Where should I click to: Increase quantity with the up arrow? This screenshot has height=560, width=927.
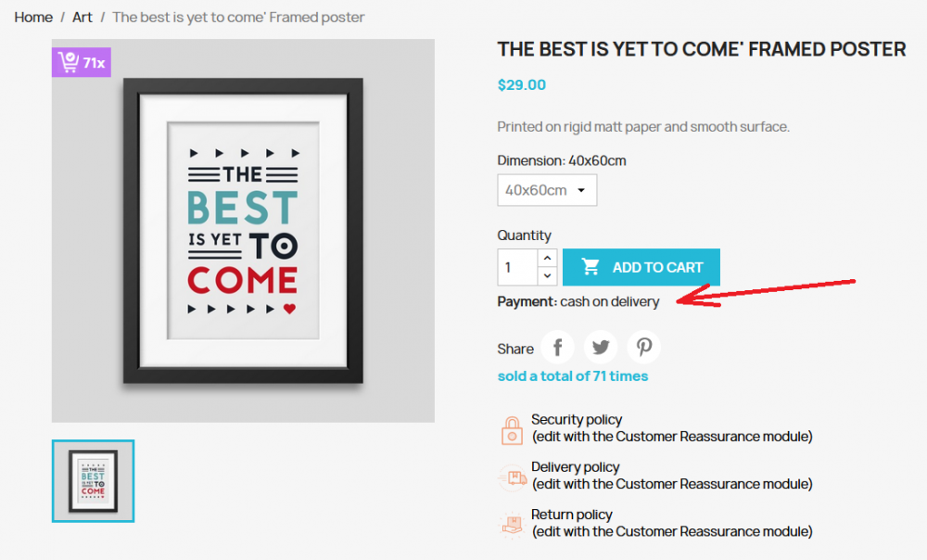pos(548,258)
